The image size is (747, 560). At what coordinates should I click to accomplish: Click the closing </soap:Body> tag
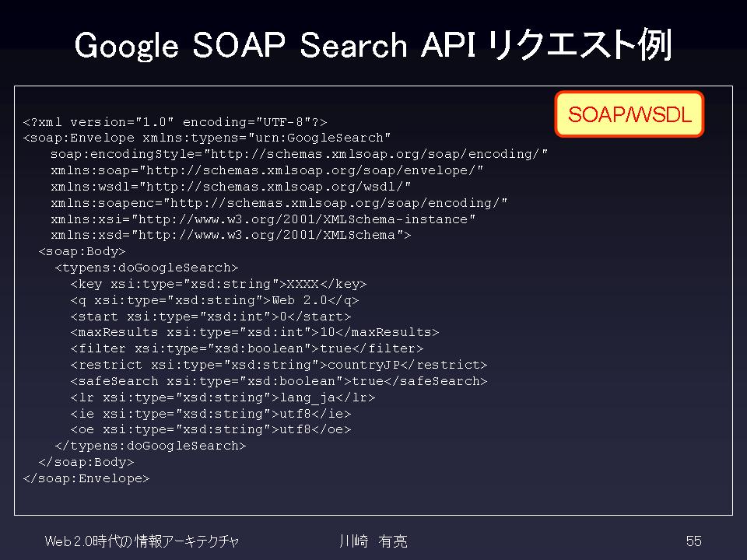click(86, 462)
